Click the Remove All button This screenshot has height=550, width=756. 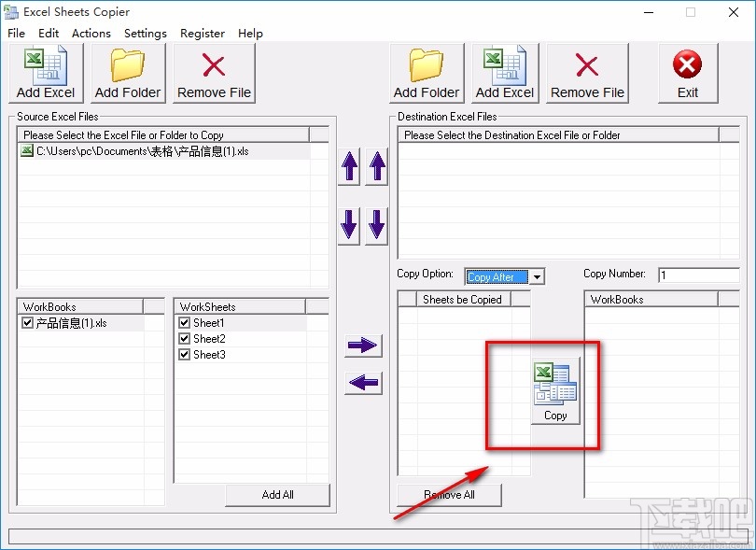point(448,496)
